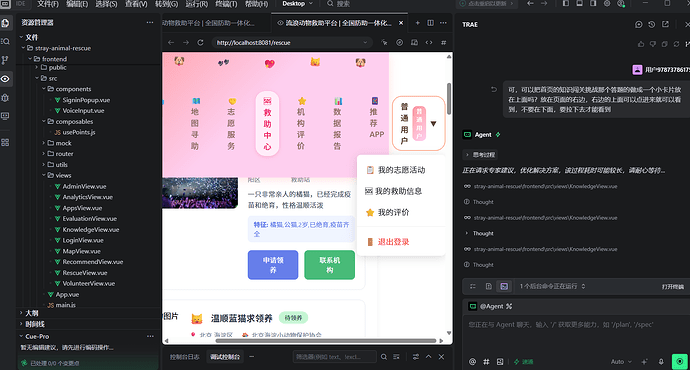This screenshot has width=690, height=370.
Task: Click the # context icon in chat input
Action: click(486, 362)
